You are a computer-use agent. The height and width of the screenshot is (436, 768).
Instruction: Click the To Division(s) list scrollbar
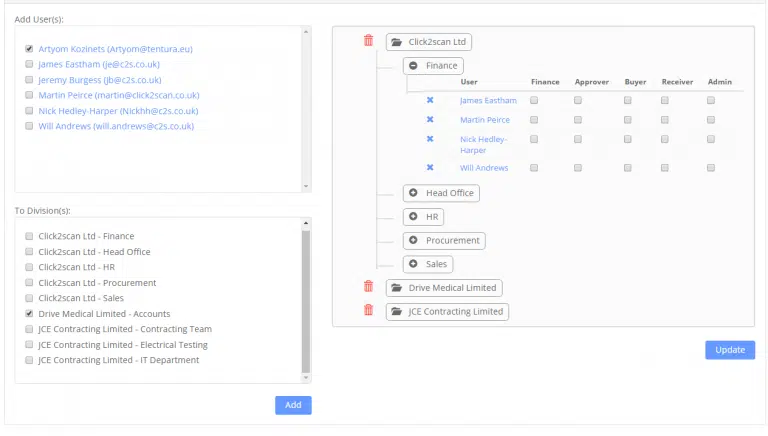tap(306, 300)
